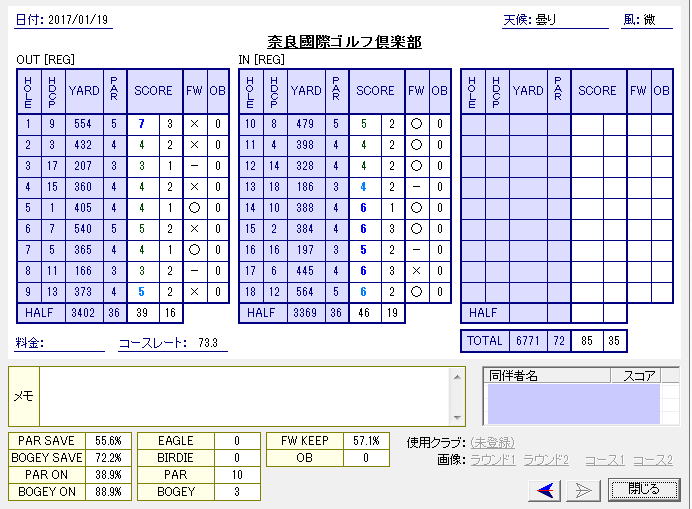Open the ラウンド2 image link

[x=546, y=459]
